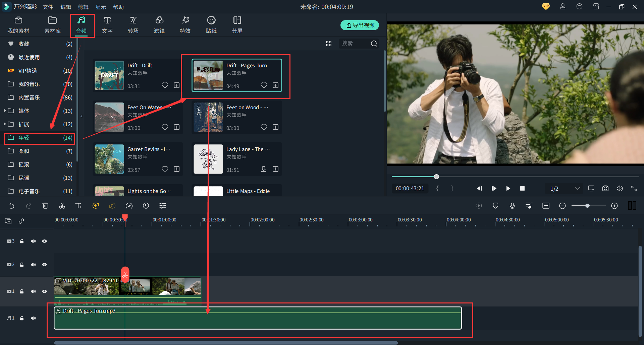This screenshot has height=345, width=644.
Task: Open the speed adjustment gauge tool
Action: point(129,206)
